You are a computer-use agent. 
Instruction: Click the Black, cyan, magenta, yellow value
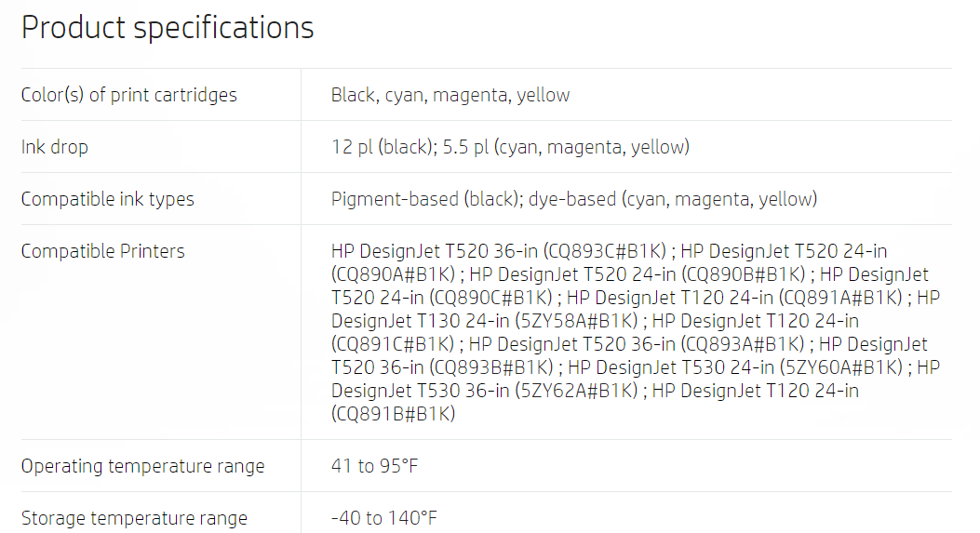(450, 95)
